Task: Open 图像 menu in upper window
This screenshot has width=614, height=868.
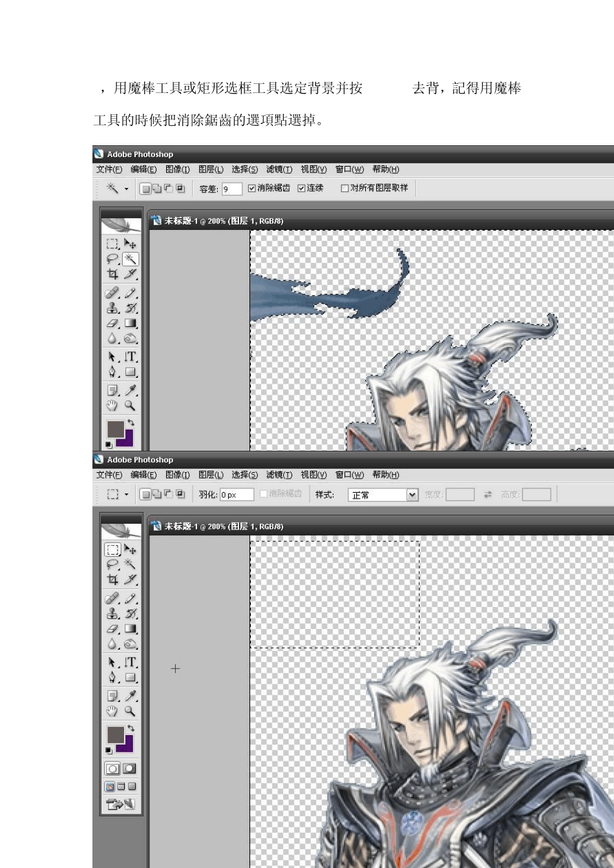Action: click(178, 169)
